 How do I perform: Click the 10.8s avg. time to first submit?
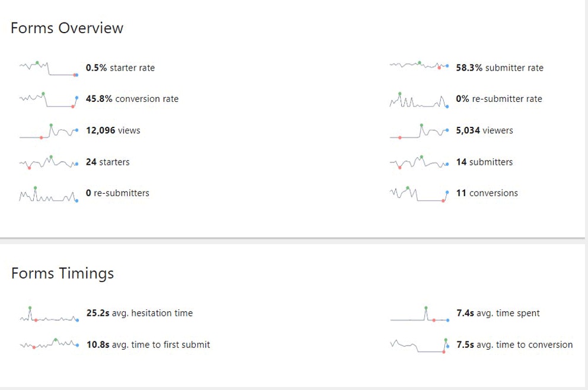pyautogui.click(x=148, y=345)
